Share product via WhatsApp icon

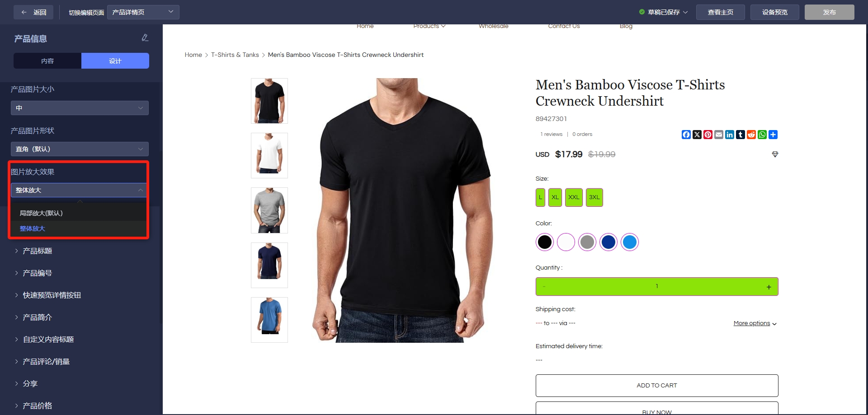pos(762,135)
